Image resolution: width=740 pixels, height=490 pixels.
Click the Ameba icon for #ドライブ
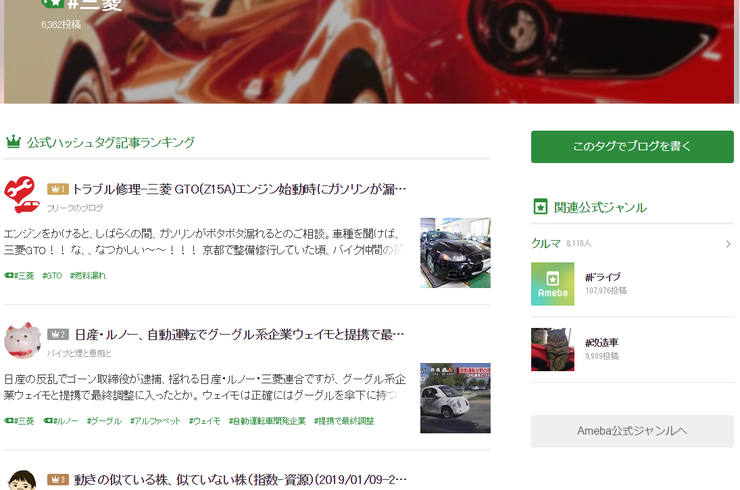click(x=552, y=284)
